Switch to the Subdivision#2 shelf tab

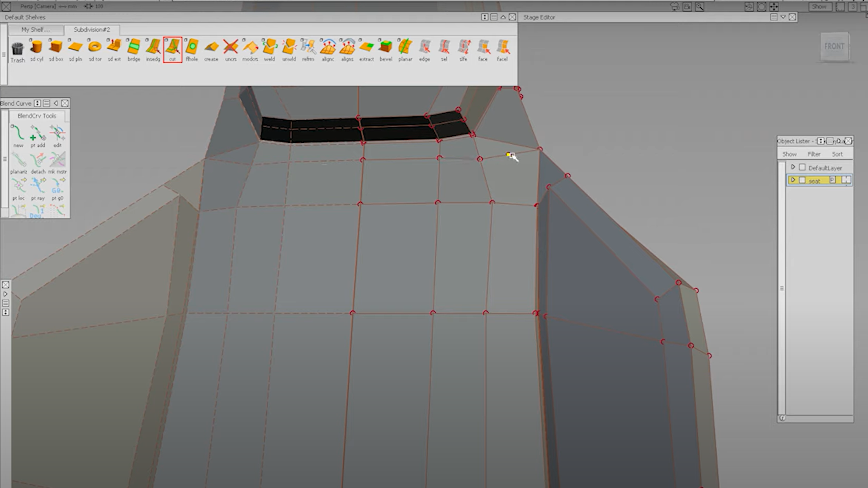[x=93, y=30]
